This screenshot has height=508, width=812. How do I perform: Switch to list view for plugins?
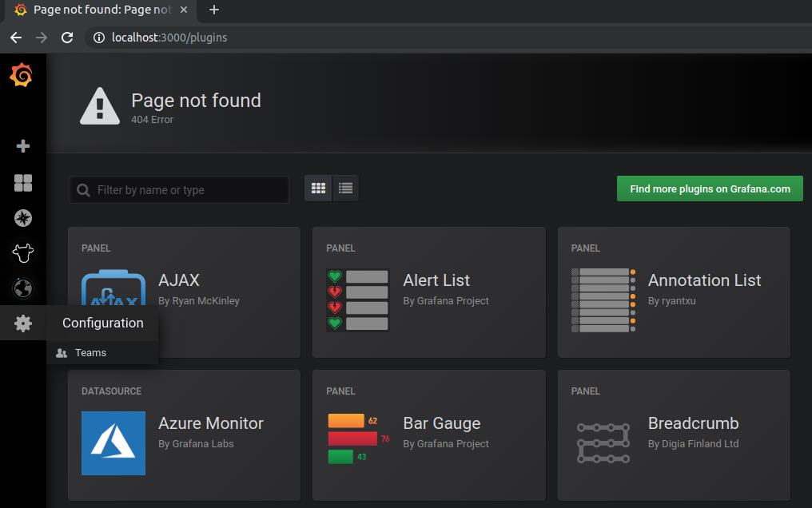point(345,188)
